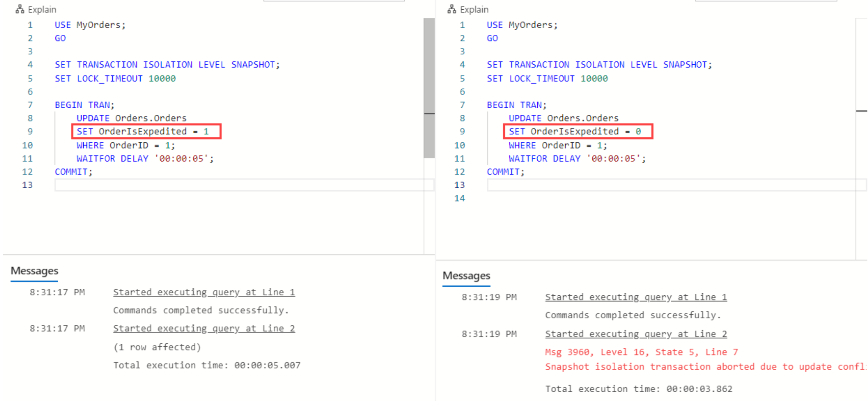This screenshot has width=868, height=406.
Task: Click the SNAPSHOT isolation level line in left editor
Action: (167, 65)
